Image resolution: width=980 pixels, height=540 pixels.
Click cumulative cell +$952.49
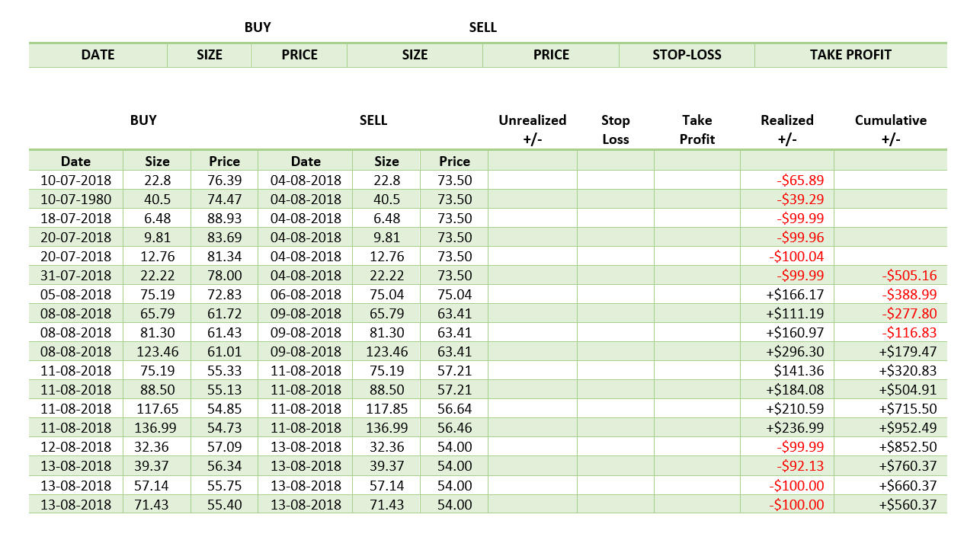click(x=891, y=428)
